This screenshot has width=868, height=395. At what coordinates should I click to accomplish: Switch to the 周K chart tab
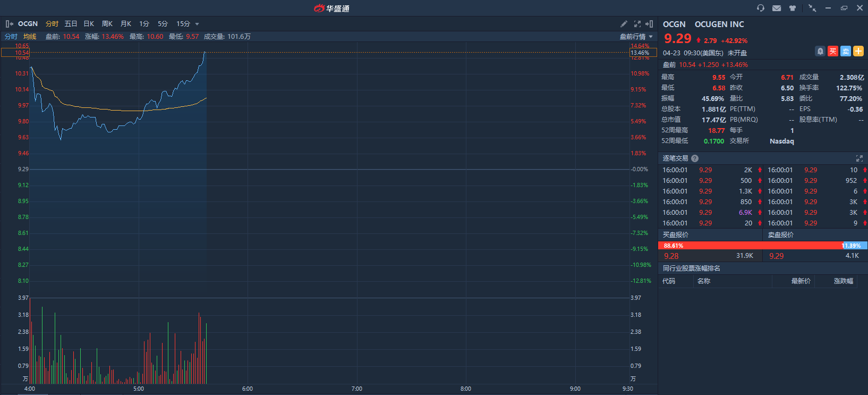pos(107,24)
